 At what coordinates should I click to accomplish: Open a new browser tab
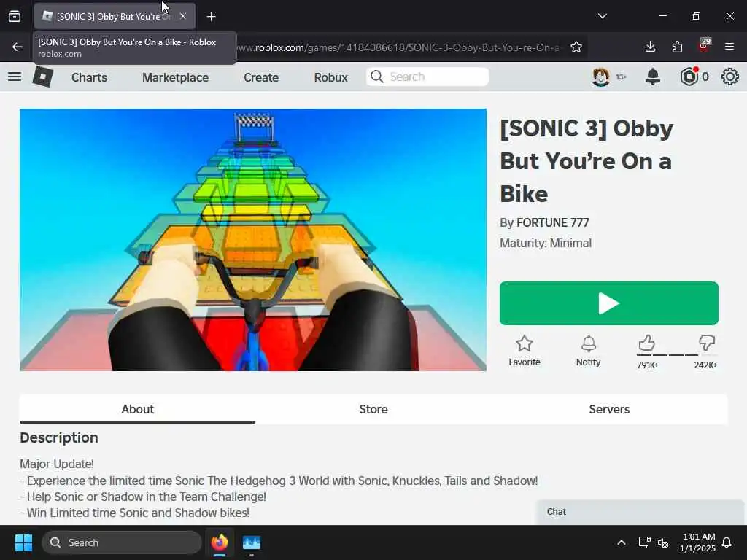tap(211, 17)
